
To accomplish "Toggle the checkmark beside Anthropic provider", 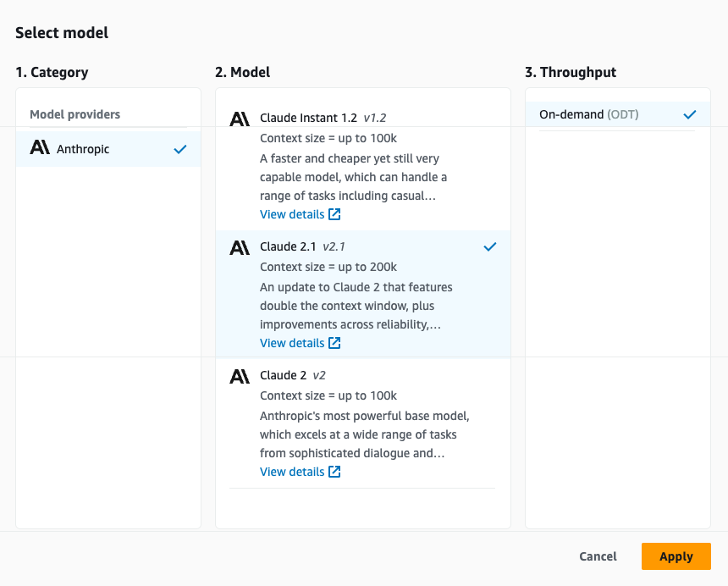I will click(179, 149).
